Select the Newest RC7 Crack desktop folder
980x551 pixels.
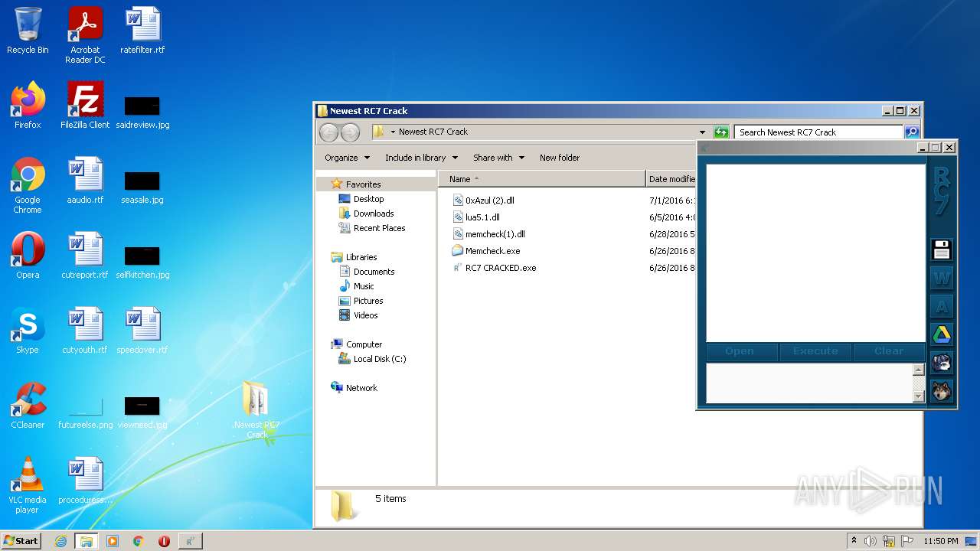point(256,409)
